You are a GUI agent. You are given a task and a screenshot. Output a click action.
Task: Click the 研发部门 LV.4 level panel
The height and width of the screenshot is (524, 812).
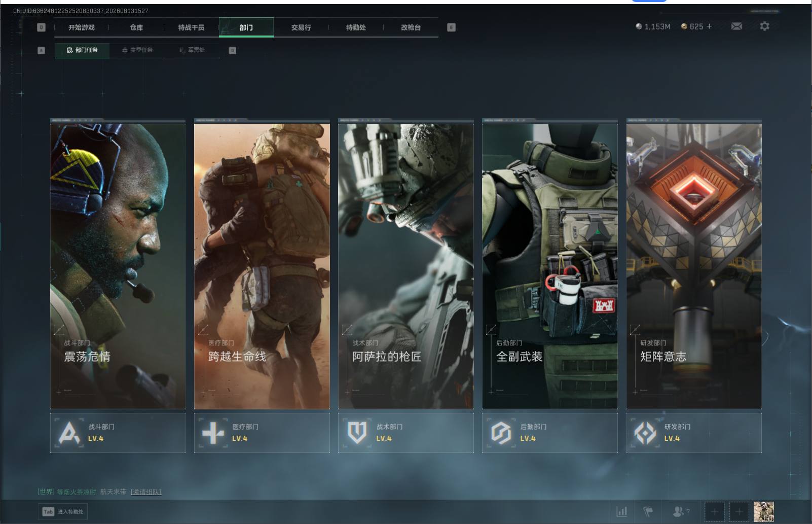click(694, 433)
